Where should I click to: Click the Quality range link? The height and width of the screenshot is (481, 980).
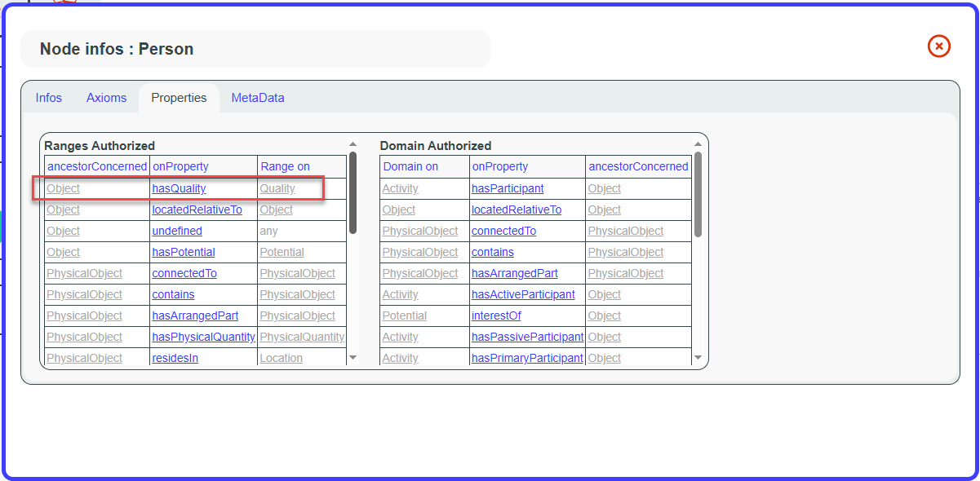click(277, 188)
